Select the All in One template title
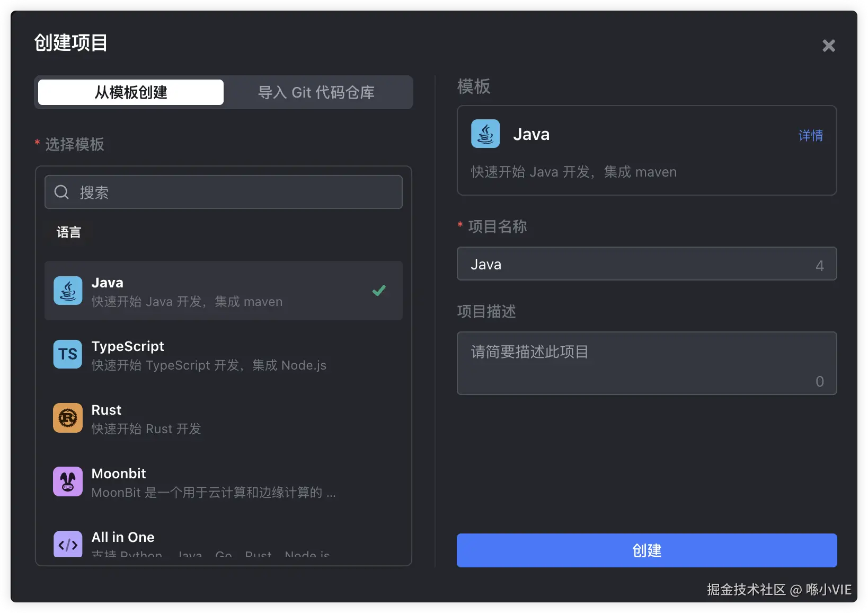This screenshot has height=613, width=868. [x=123, y=537]
